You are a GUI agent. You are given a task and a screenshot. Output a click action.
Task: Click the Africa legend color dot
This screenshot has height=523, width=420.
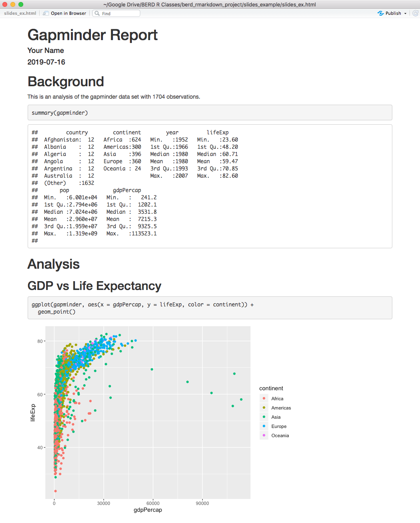point(264,399)
